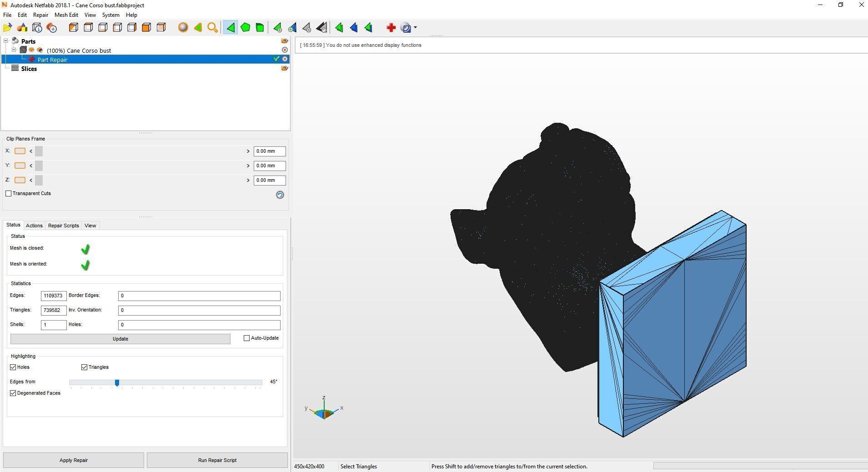This screenshot has height=472, width=868.
Task: Click the Y clip plane left arrow
Action: [31, 166]
